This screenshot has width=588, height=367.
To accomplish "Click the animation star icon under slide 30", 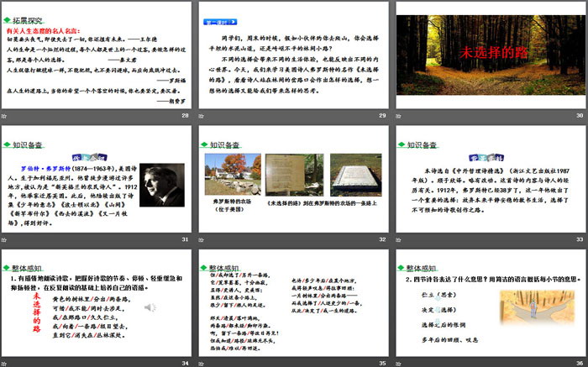I will [398, 116].
